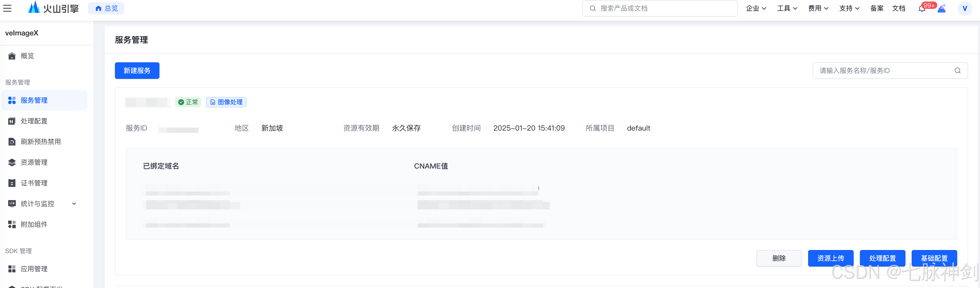Click the add-on components icon
The width and height of the screenshot is (980, 288).
[12, 225]
